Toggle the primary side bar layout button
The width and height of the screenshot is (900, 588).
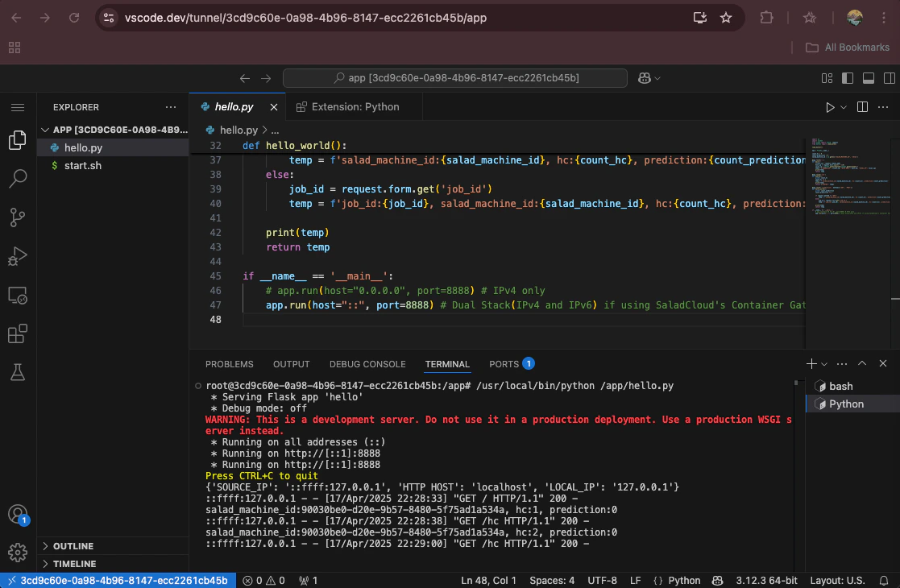tap(847, 78)
